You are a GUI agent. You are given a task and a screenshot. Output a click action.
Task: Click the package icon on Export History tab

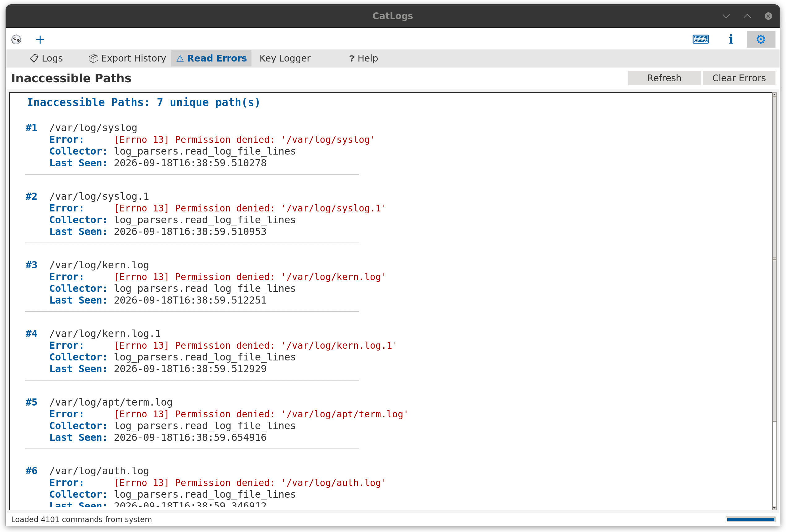coord(93,58)
